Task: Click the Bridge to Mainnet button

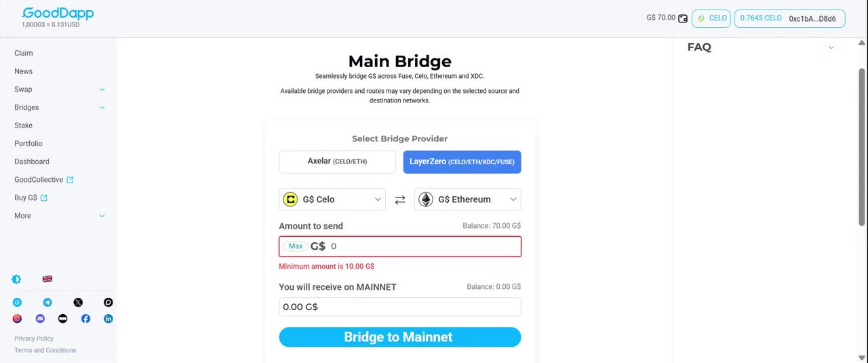Action: [400, 337]
